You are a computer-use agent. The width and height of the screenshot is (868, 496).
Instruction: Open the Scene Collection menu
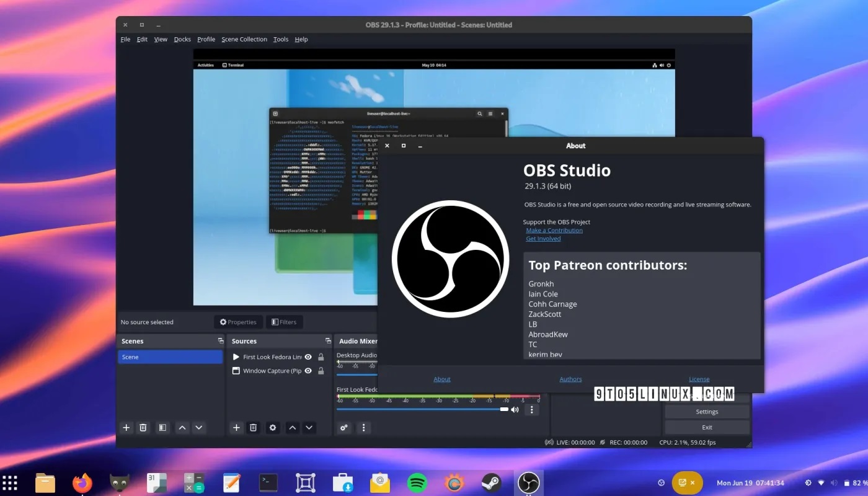tap(244, 39)
